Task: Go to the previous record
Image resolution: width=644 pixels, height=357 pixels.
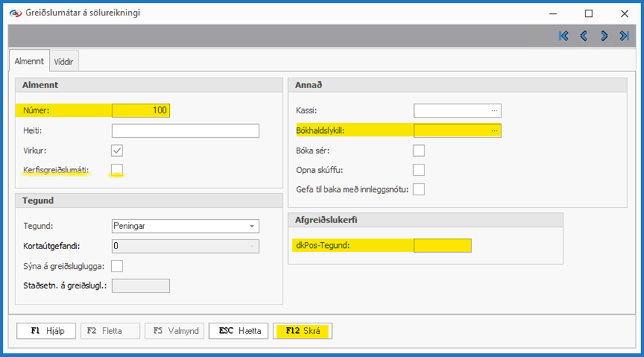Action: [x=583, y=36]
